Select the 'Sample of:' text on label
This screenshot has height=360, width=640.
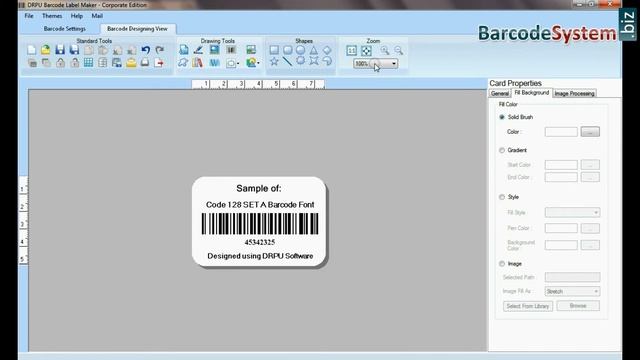coord(259,188)
